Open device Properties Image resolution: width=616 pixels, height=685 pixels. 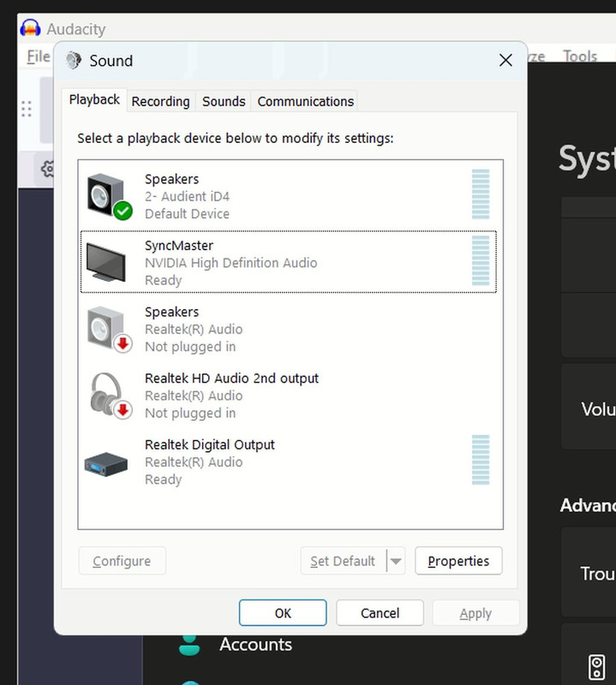pos(458,561)
